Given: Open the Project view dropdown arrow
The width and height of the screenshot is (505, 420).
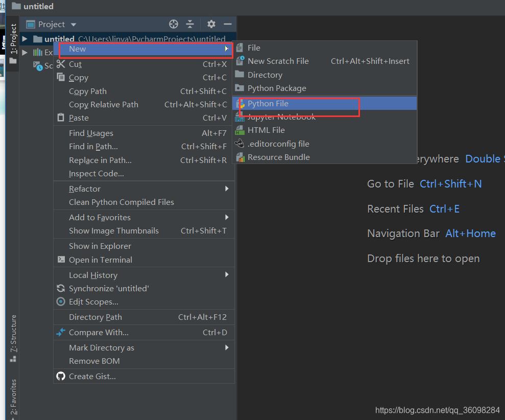Looking at the screenshot, I should (x=74, y=25).
